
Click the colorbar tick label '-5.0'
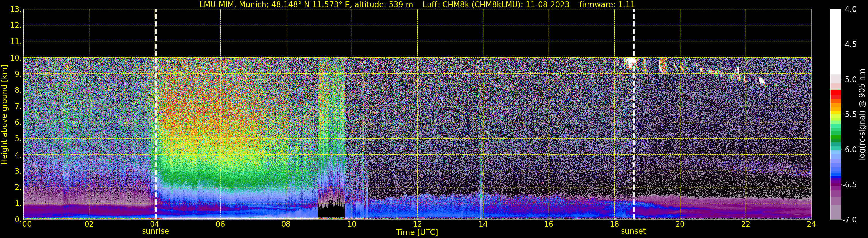849,80
